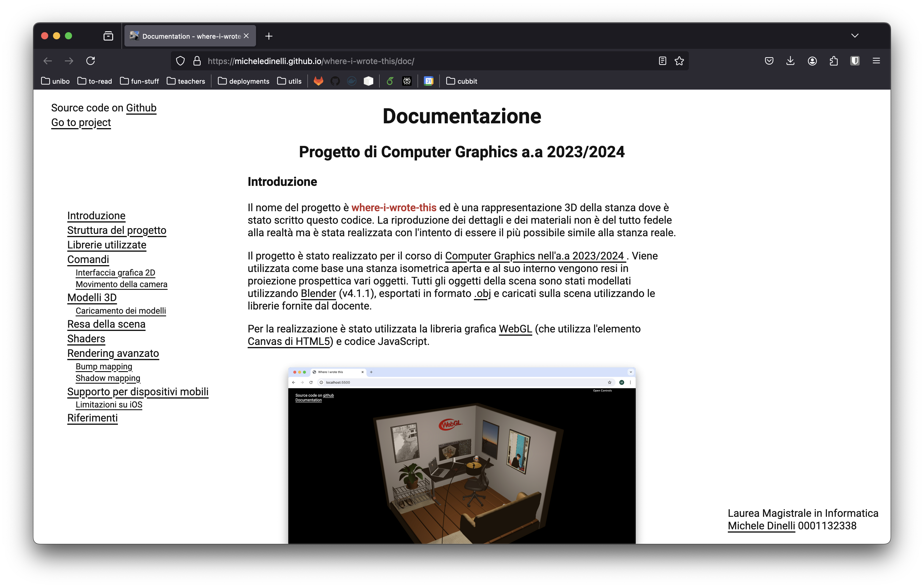This screenshot has width=924, height=588.
Task: Expand the to-read bookmarks folder
Action: point(95,81)
